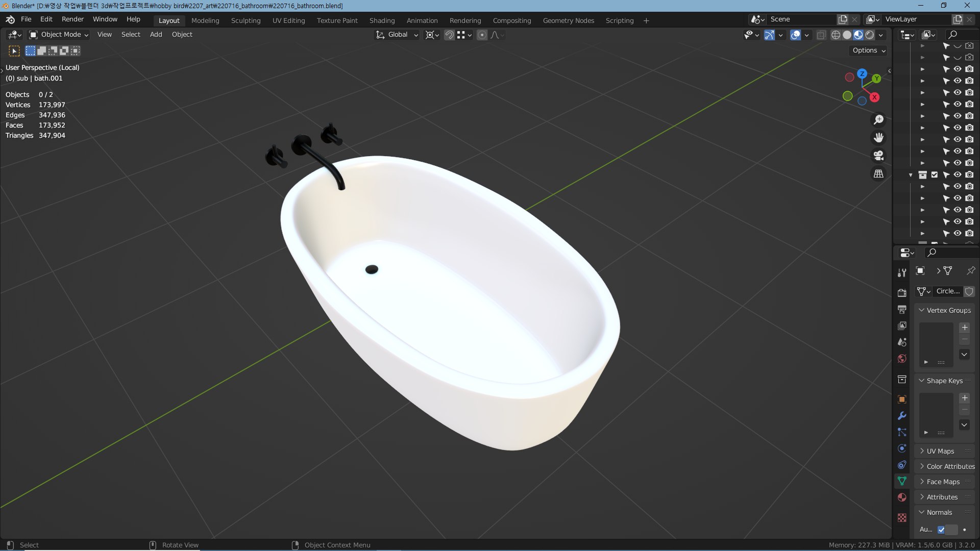The width and height of the screenshot is (980, 551).
Task: Expand the Face Maps panel
Action: [x=944, y=482]
